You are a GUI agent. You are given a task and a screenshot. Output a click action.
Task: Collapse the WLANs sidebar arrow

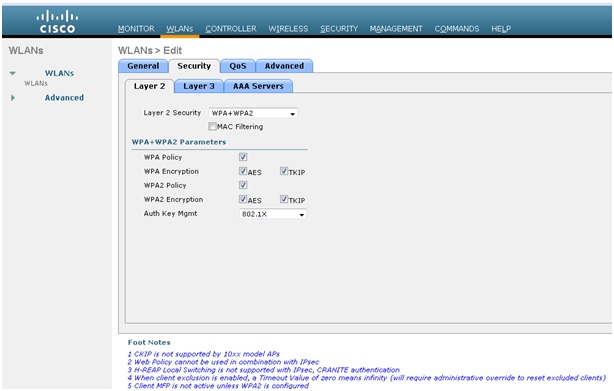(13, 73)
